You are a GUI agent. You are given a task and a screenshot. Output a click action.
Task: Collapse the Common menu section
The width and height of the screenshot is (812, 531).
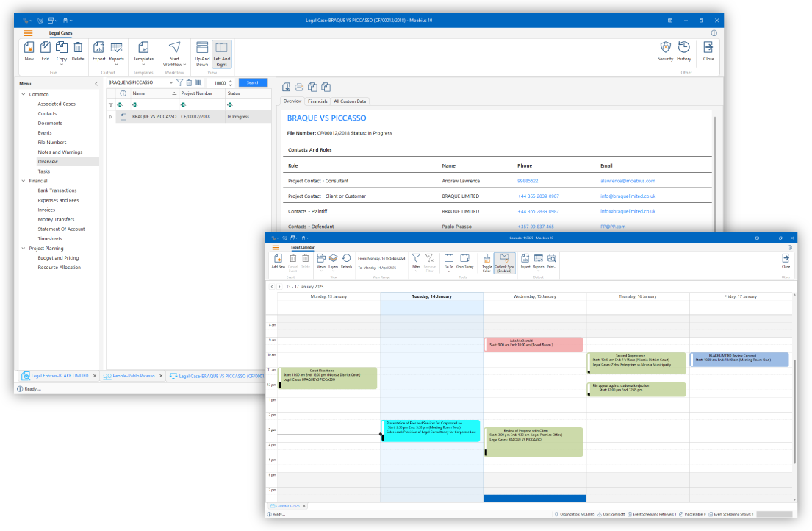tap(23, 94)
